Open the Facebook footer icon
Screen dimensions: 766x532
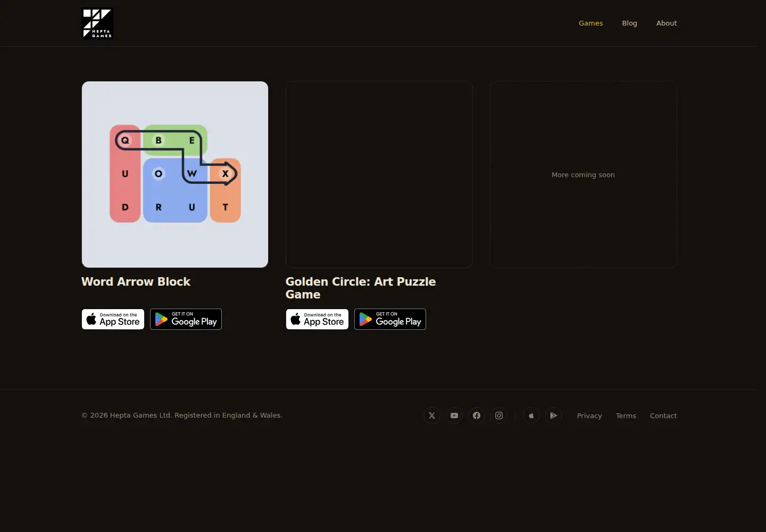click(477, 415)
